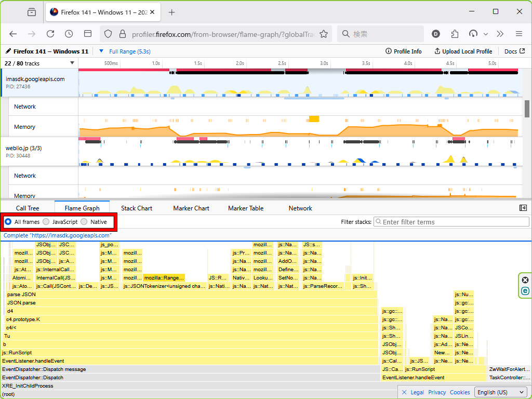
Task: Grab the track list vertical scrollbar thumb
Action: [x=527, y=109]
